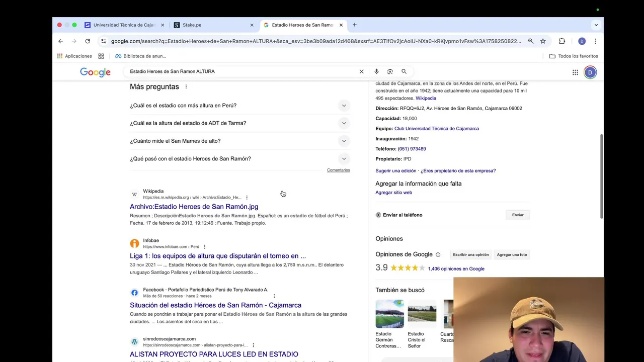
Task: Open more options next to Más preguntas
Action: tap(186, 86)
